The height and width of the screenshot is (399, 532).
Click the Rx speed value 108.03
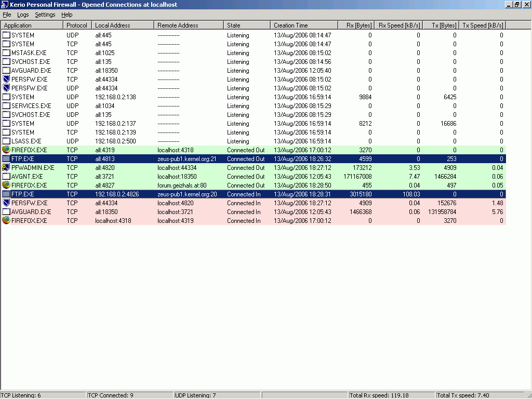coord(411,194)
